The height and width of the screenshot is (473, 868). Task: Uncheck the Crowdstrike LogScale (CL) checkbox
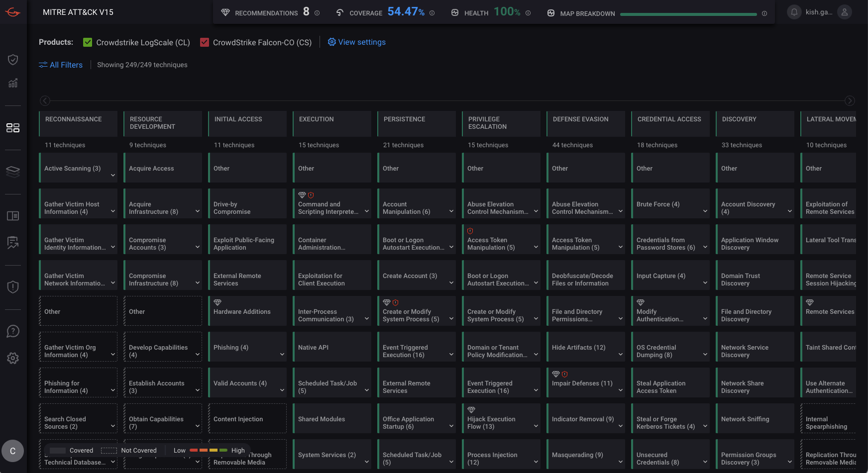[x=88, y=42]
